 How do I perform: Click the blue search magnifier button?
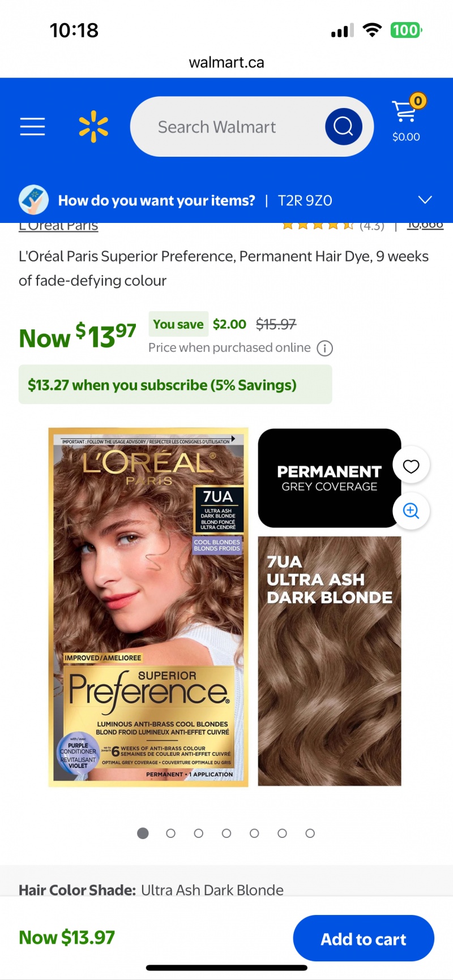[344, 126]
